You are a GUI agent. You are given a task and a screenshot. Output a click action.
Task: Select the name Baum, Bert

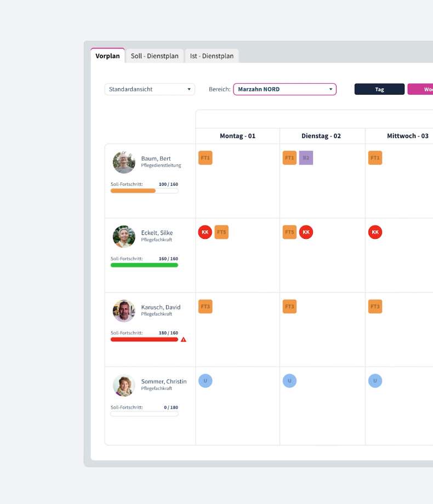pos(156,158)
